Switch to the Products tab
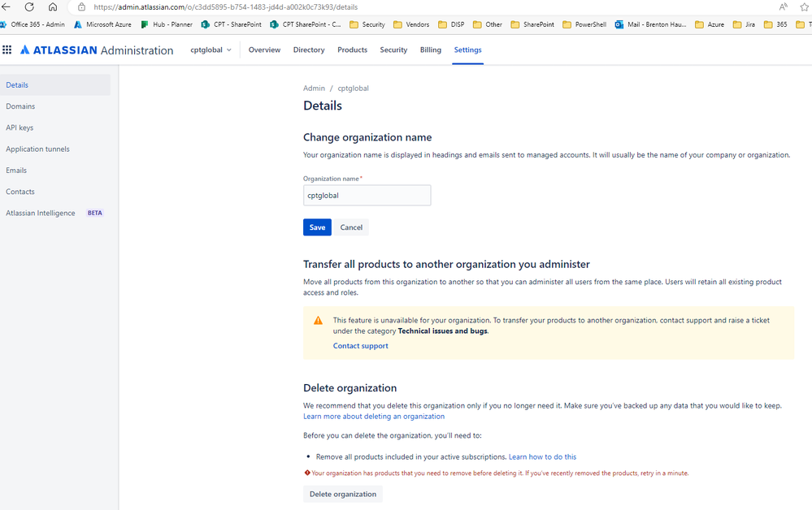The height and width of the screenshot is (510, 812). click(352, 50)
